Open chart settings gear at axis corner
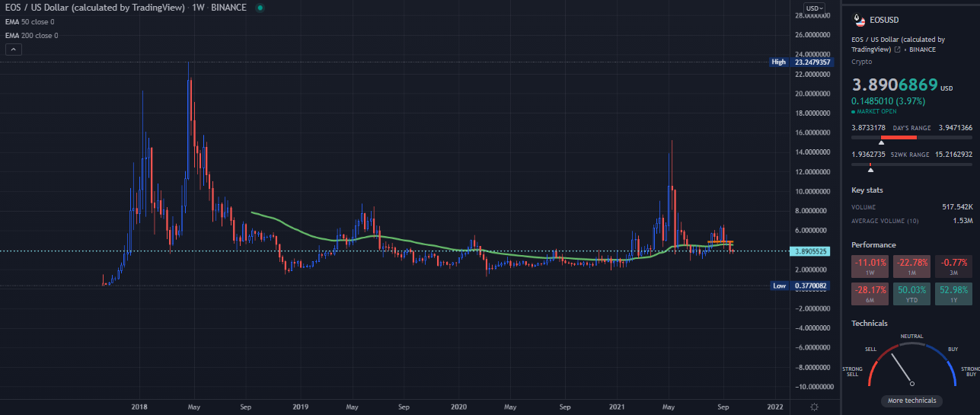The height and width of the screenshot is (415, 980). 815,407
